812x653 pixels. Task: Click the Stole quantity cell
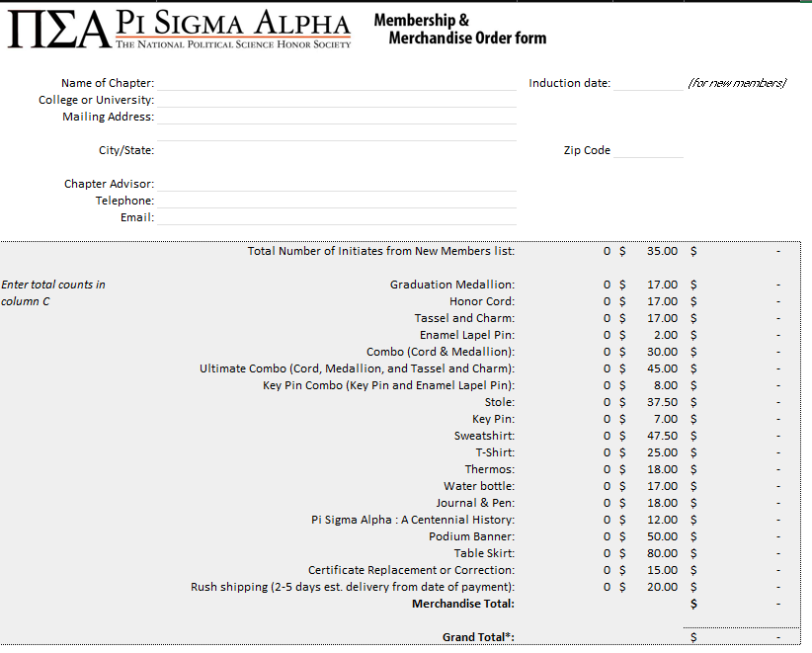pyautogui.click(x=565, y=402)
